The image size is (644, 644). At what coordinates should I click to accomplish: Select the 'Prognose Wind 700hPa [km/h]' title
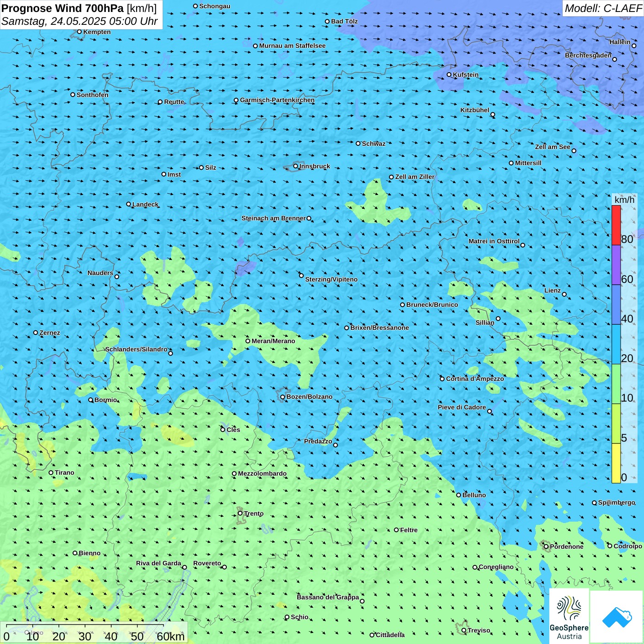(79, 8)
